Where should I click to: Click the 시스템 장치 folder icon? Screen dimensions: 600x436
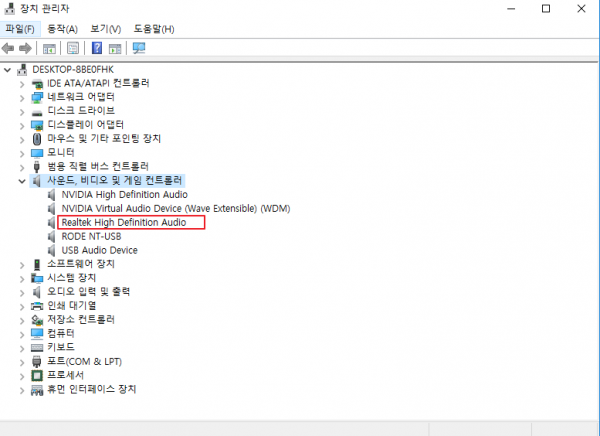click(37, 278)
